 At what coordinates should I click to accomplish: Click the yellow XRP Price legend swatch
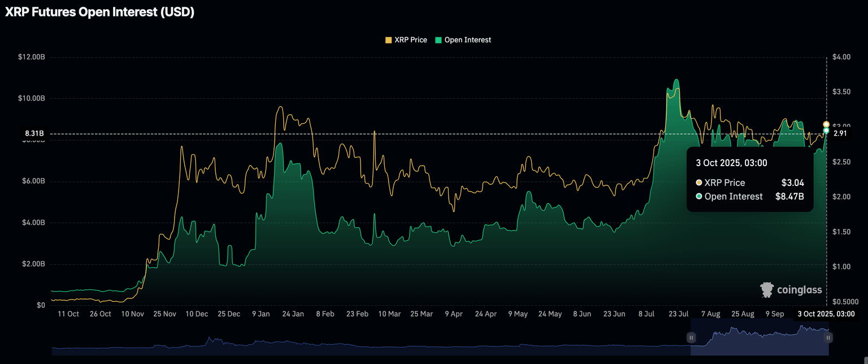point(388,40)
